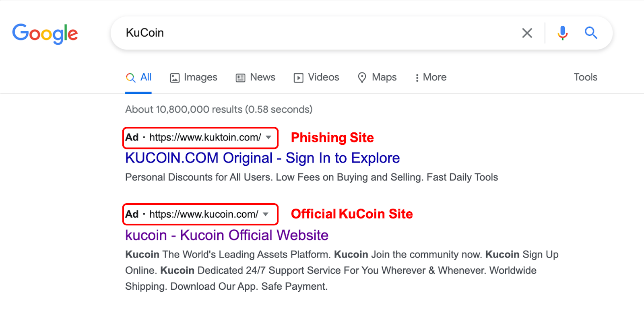Viewport: 644px width, 309px height.
Task: Click the https://www.kucoin.com/ ad URL
Action: (204, 214)
